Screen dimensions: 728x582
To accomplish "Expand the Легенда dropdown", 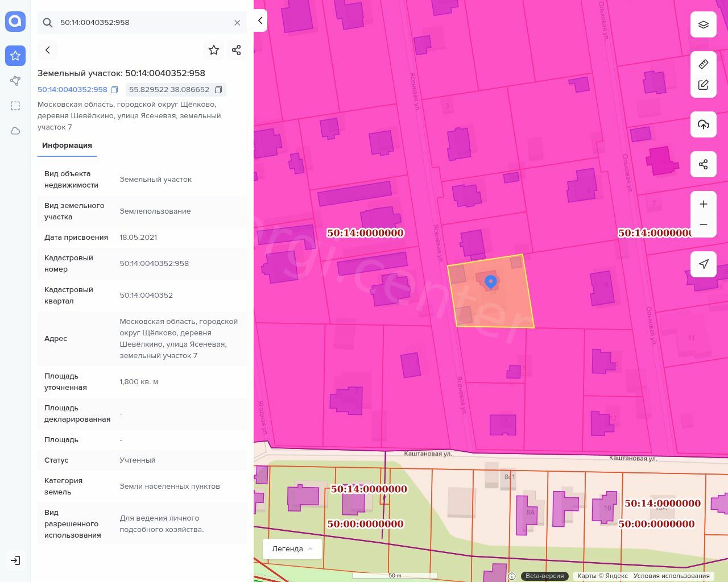I will 292,549.
